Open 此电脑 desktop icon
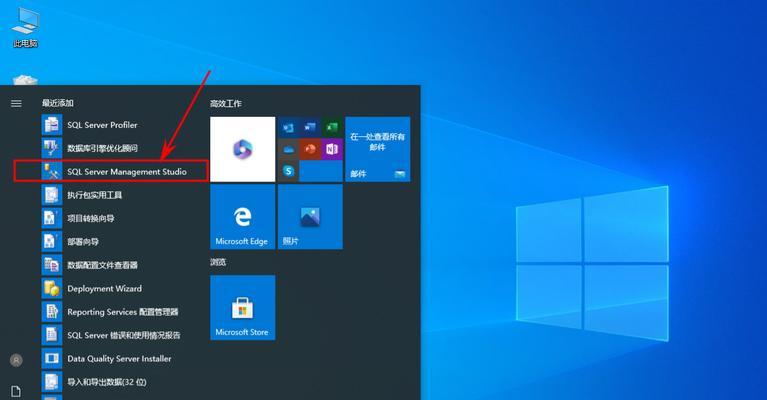This screenshot has height=400, width=767. point(26,27)
